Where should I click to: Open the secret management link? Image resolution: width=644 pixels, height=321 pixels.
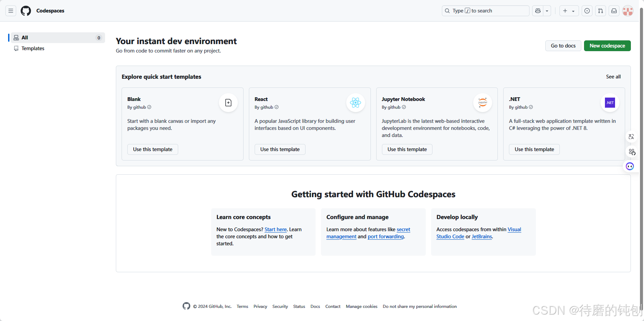403,229
